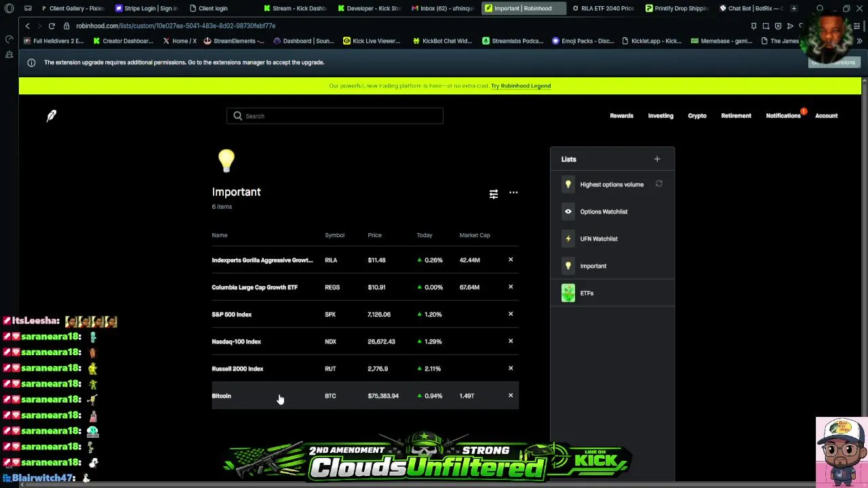Sort by Price column header
The width and height of the screenshot is (868, 488).
pos(374,235)
